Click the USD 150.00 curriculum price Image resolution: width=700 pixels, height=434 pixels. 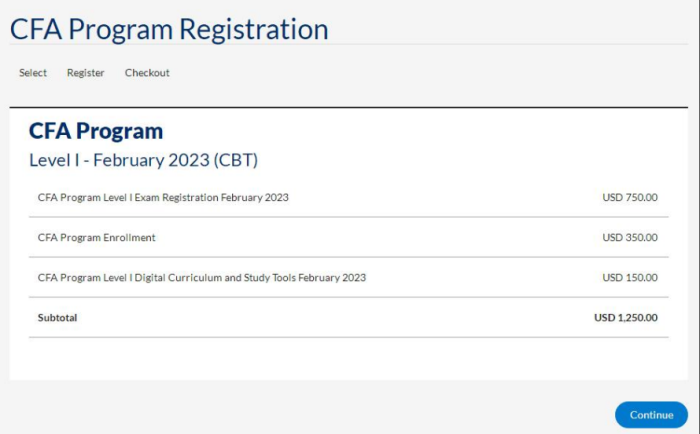pos(630,277)
